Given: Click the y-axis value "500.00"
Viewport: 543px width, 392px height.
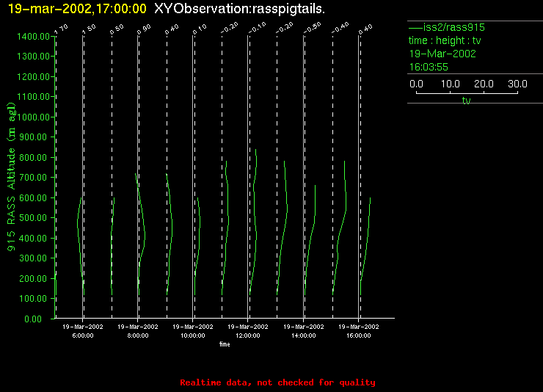Looking at the screenshot, I should tap(33, 218).
